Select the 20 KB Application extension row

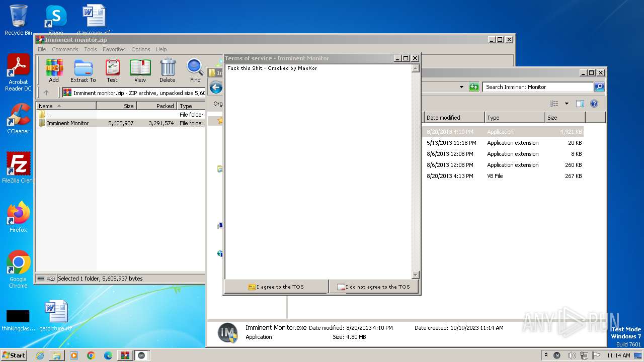point(504,143)
